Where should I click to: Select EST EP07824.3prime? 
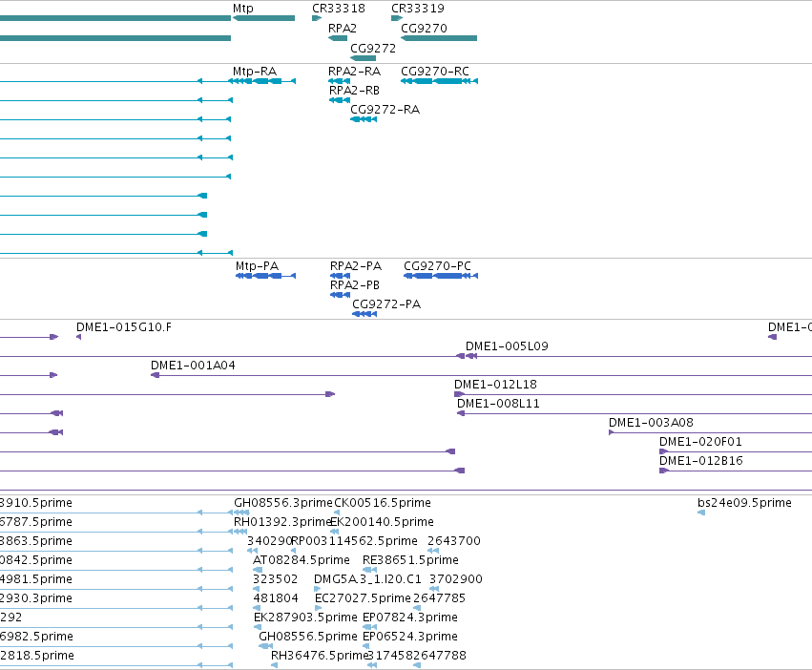[x=409, y=618]
